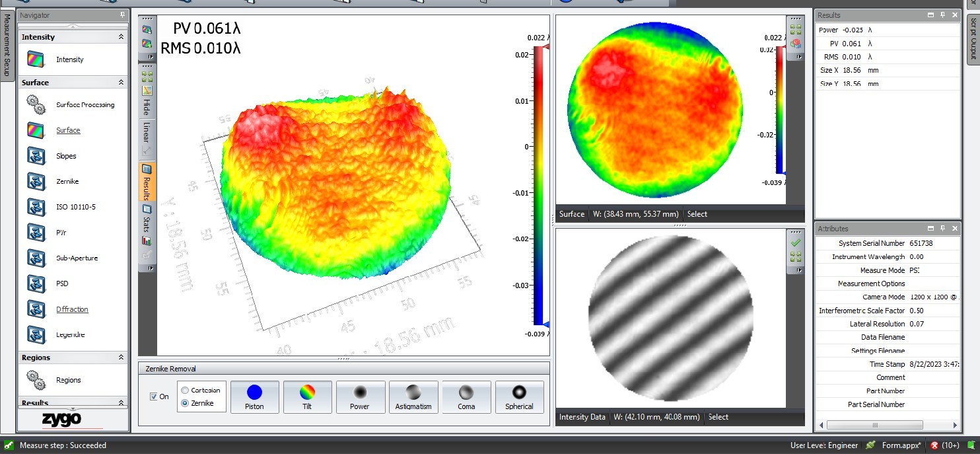Viewport: 980px width, 454px height.
Task: Select the Stats tab in 3D plot toolbar
Action: pyautogui.click(x=147, y=218)
